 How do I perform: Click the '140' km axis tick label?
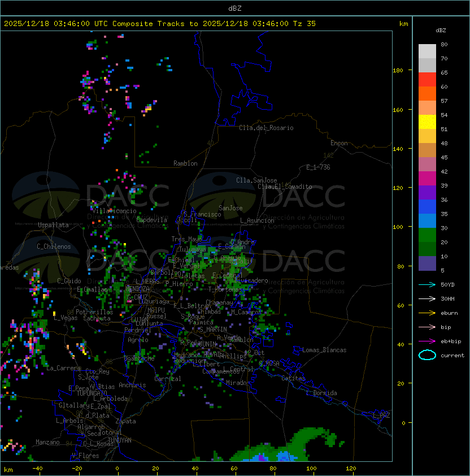click(398, 149)
